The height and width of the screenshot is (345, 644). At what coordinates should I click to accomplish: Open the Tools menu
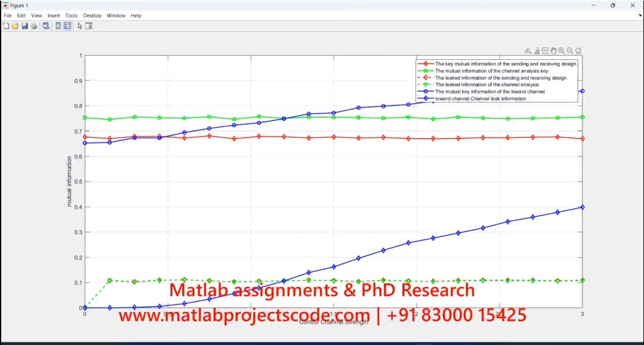[71, 16]
